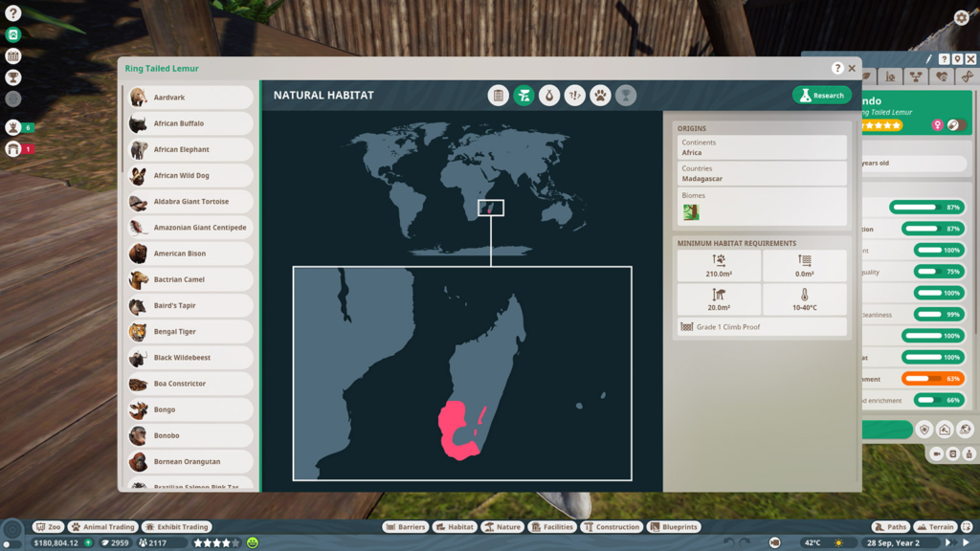
Task: Open the paw print tab in Zoopedia
Action: (x=600, y=96)
